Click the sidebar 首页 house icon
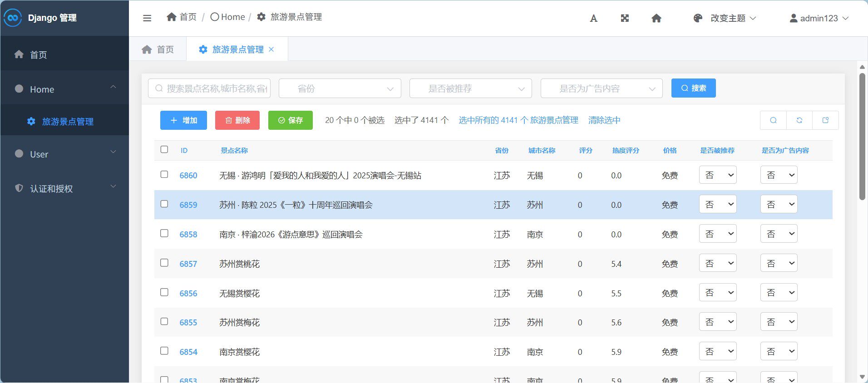The image size is (868, 383). [19, 54]
